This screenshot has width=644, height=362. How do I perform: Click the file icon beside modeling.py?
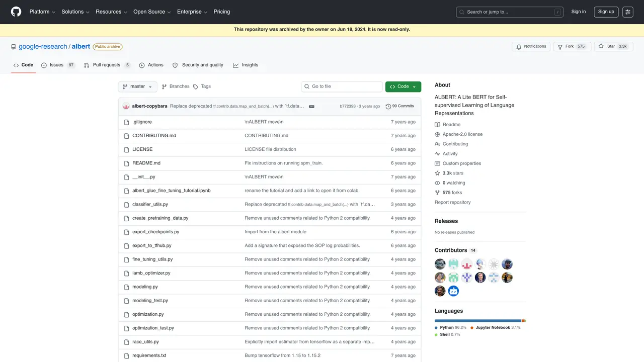tap(127, 287)
